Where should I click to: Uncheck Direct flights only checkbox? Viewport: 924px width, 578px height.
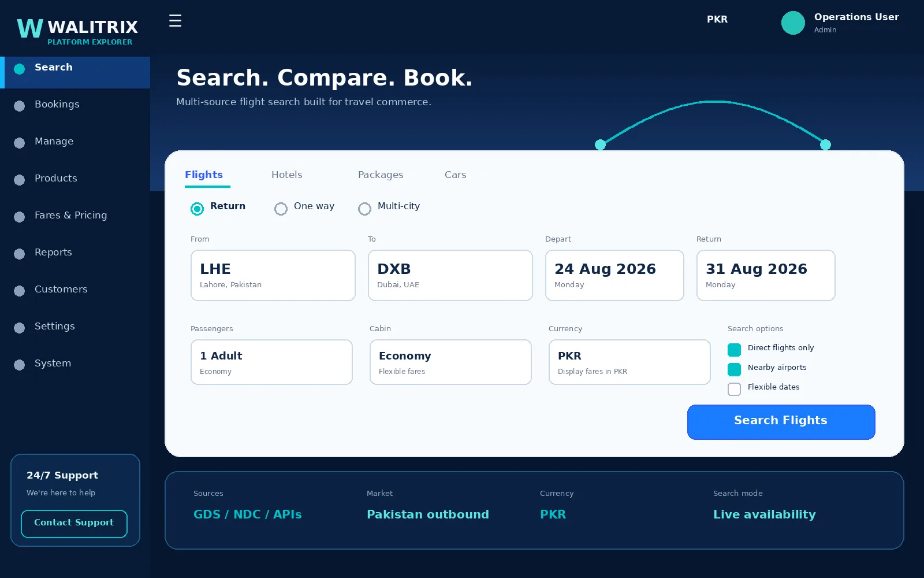pyautogui.click(x=734, y=350)
